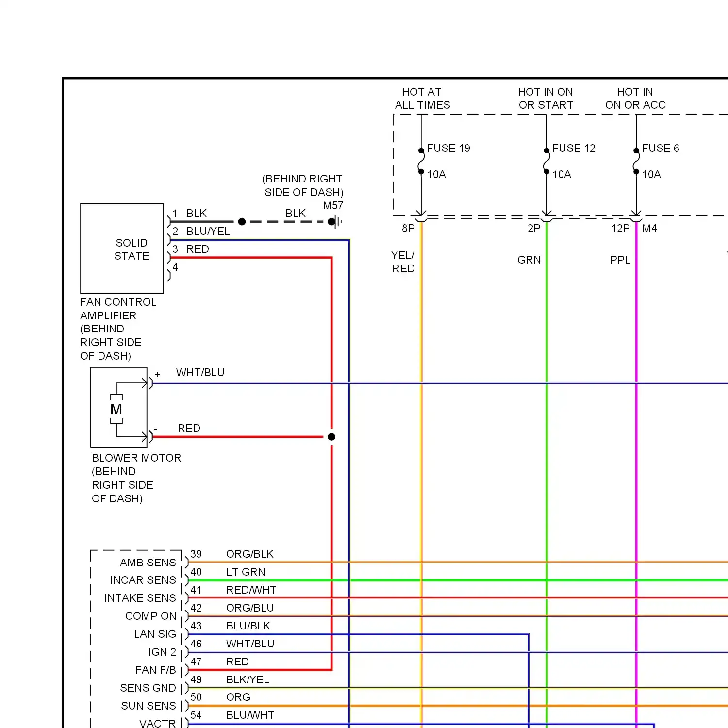Screen dimensions: 728x728
Task: Select the BLOWER MOTOR caption text
Action: [x=136, y=478]
